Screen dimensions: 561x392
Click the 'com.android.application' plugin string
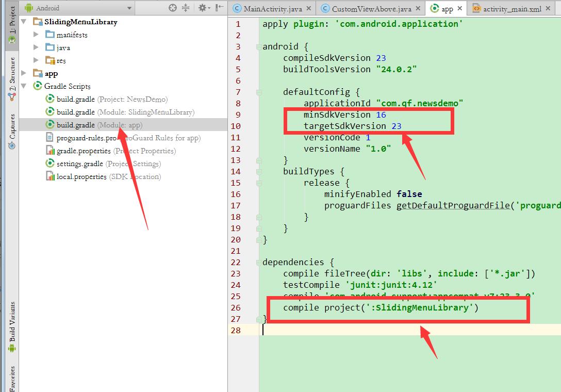(x=399, y=24)
